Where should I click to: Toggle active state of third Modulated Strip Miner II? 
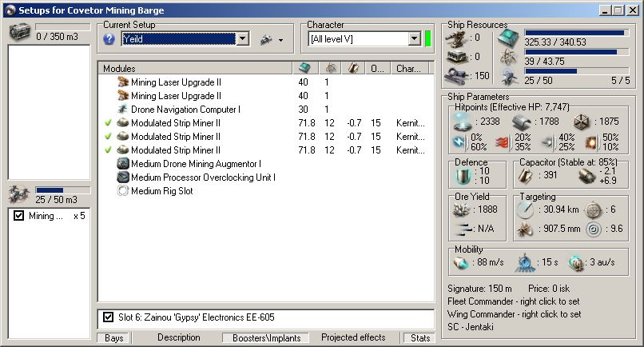point(108,150)
